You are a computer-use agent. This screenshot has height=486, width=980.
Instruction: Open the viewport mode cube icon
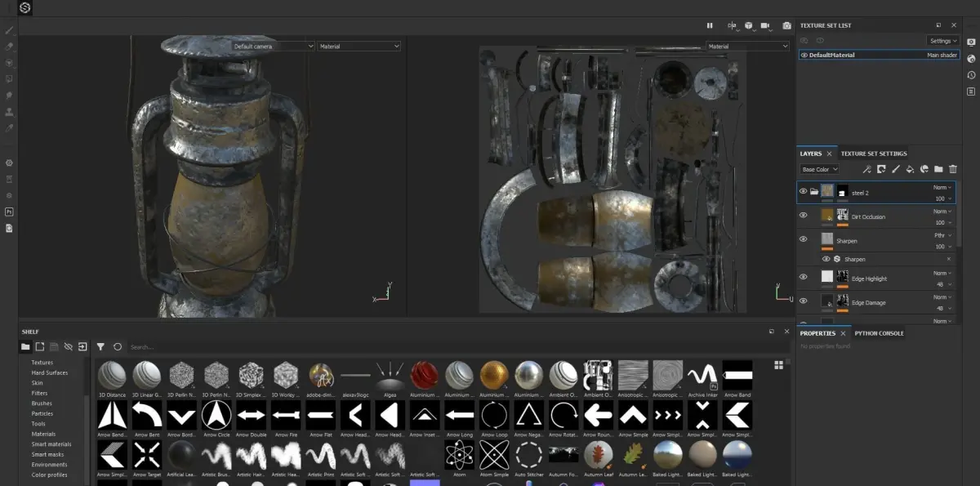click(x=748, y=25)
